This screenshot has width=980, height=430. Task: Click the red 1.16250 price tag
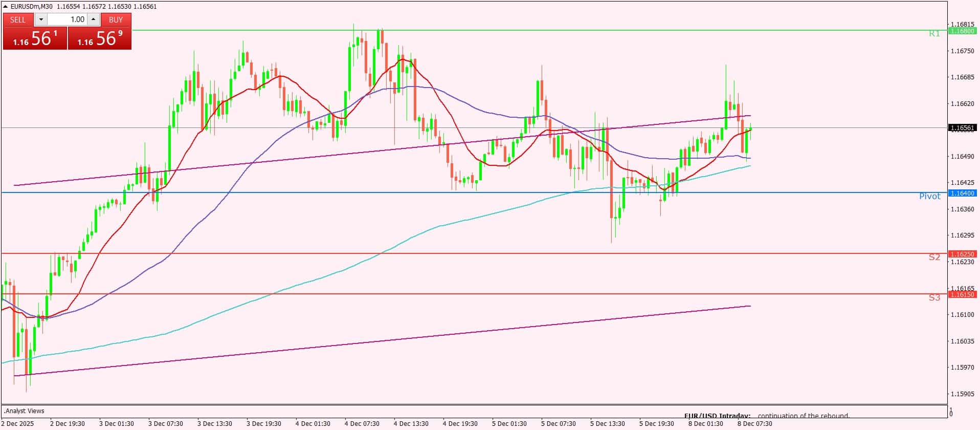click(x=962, y=254)
